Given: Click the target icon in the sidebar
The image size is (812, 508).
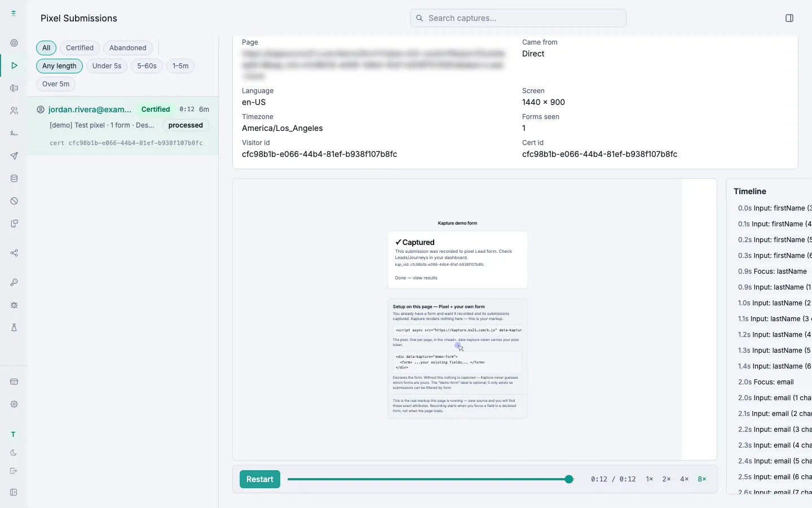Looking at the screenshot, I should pyautogui.click(x=14, y=43).
